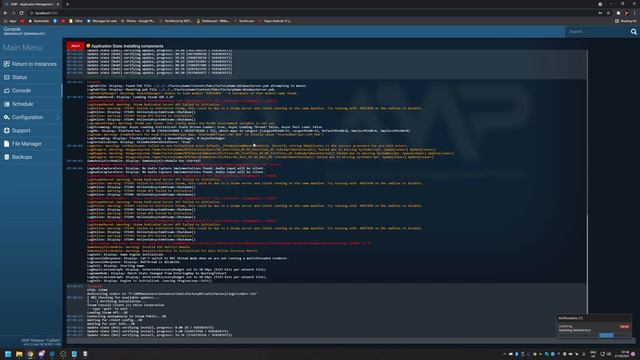
Task: Open the Windows Start menu
Action: point(8,354)
